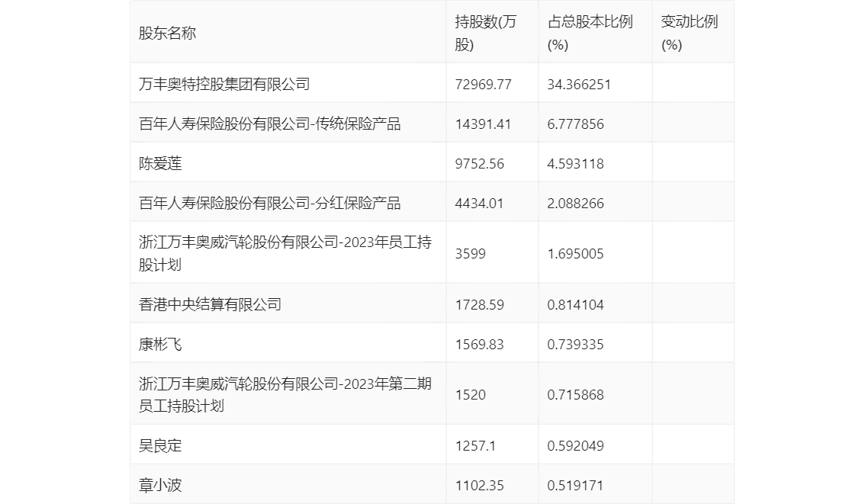The width and height of the screenshot is (865, 504).
Task: Select 百年人寿保险股份有限公司-传统保险产品 row name
Action: (270, 124)
